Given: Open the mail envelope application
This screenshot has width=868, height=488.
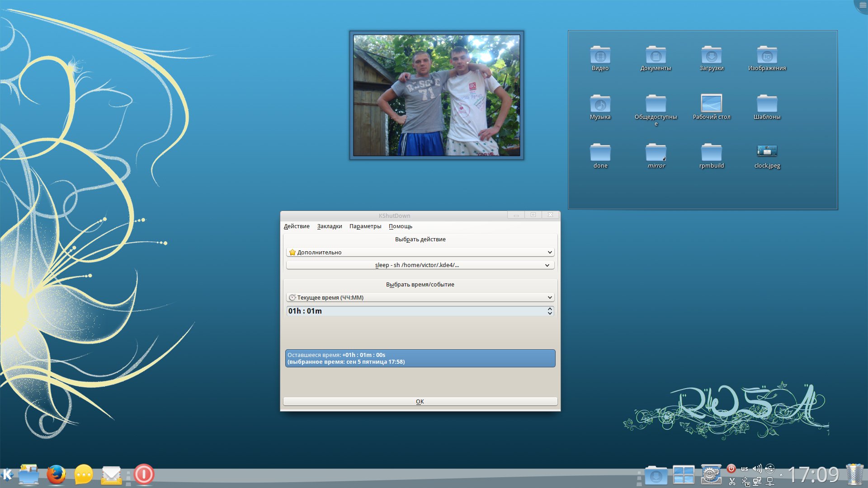Looking at the screenshot, I should click(111, 474).
